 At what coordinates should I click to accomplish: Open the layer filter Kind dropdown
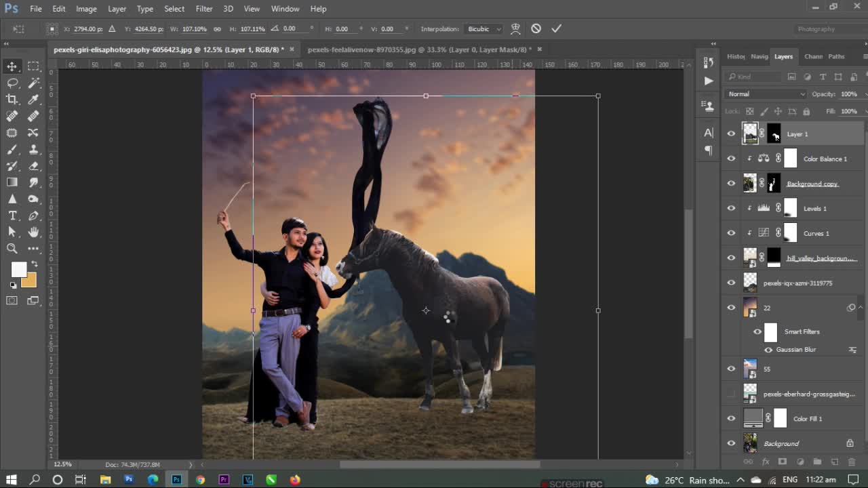(x=753, y=77)
